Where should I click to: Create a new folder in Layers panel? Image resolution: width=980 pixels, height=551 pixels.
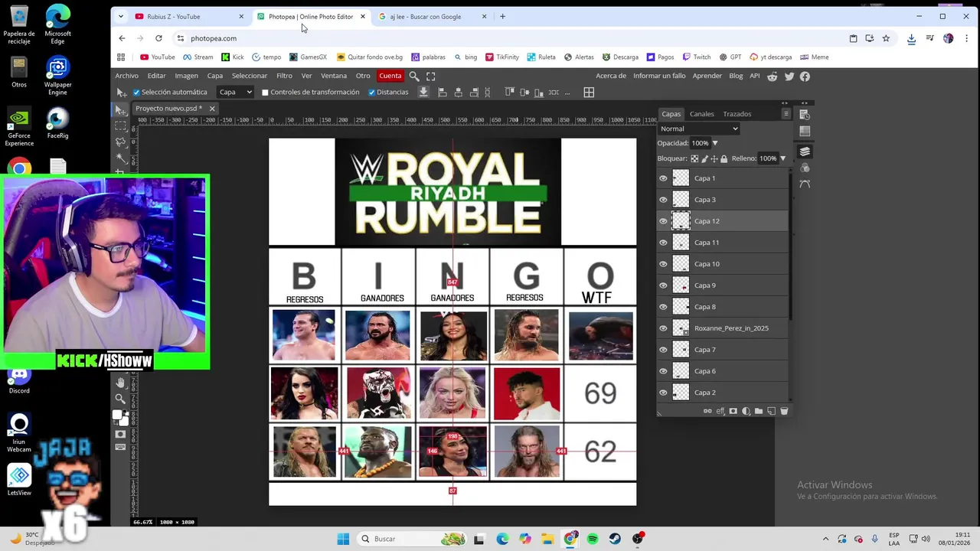point(759,411)
